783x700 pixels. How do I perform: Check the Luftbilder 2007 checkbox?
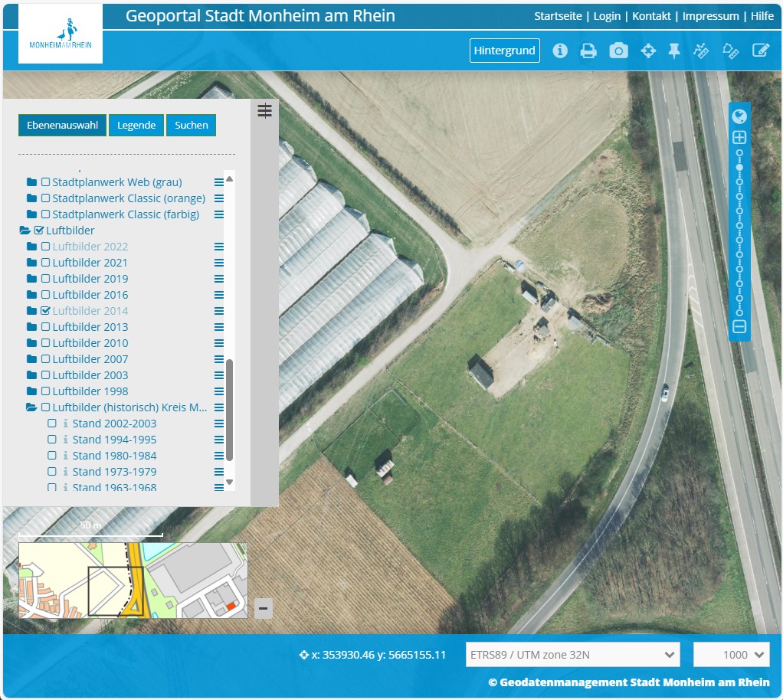[x=45, y=359]
